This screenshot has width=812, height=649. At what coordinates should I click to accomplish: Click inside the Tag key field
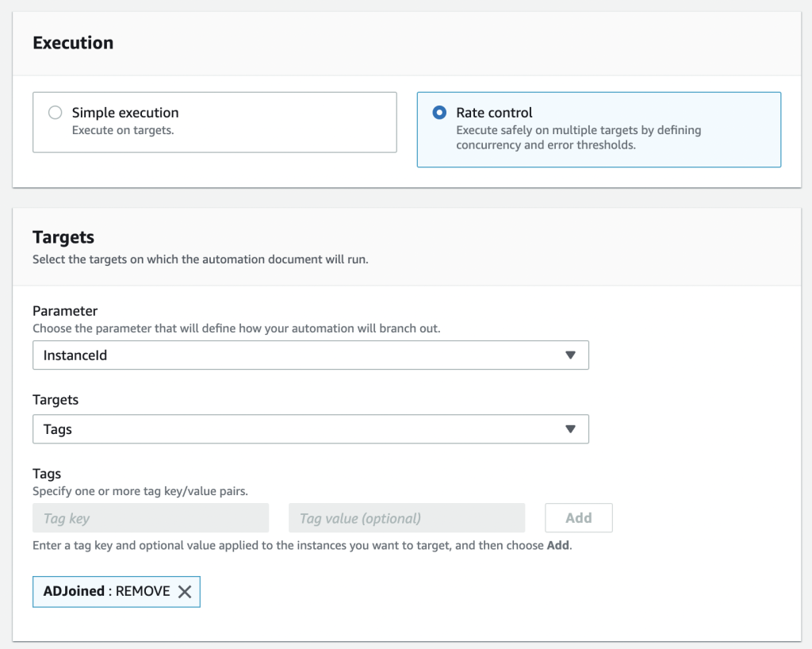151,517
